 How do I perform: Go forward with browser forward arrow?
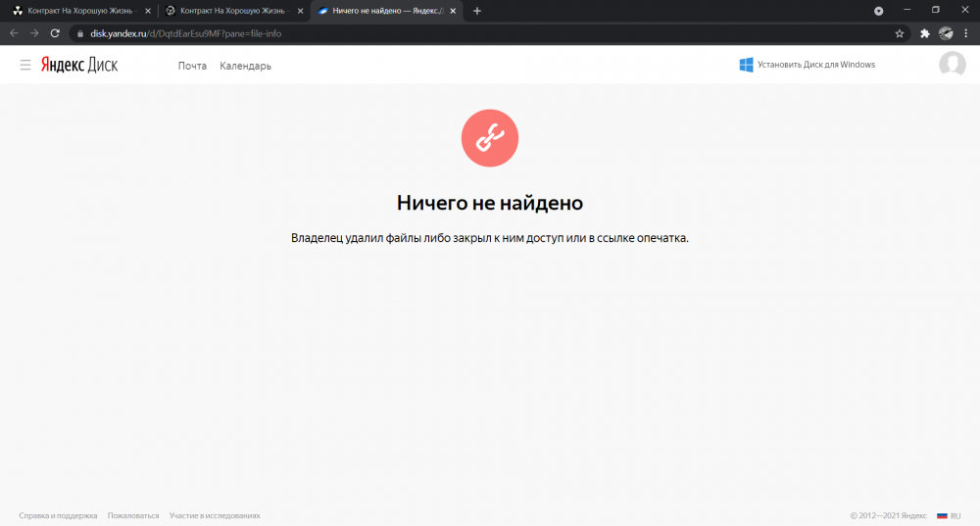pos(34,33)
